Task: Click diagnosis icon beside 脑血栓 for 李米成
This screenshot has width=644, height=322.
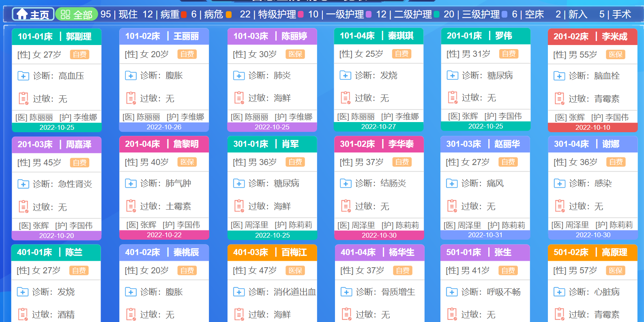Action: pos(559,76)
